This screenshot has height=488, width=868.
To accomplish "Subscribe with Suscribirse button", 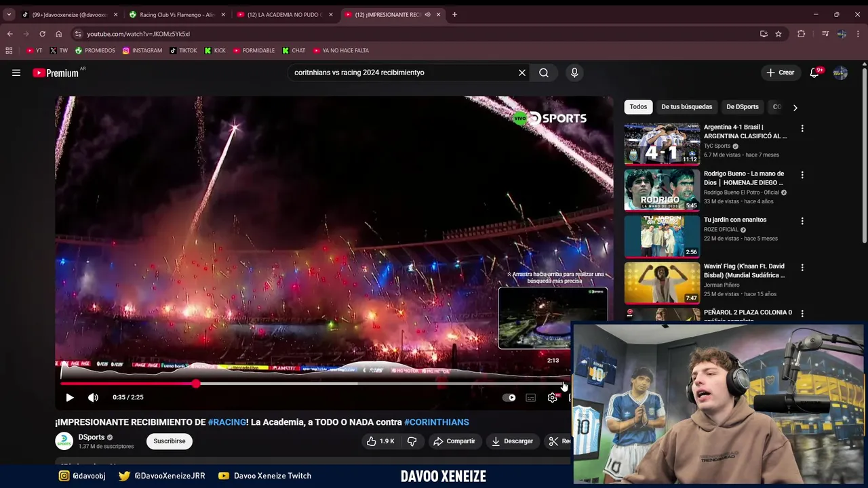I will (x=170, y=441).
